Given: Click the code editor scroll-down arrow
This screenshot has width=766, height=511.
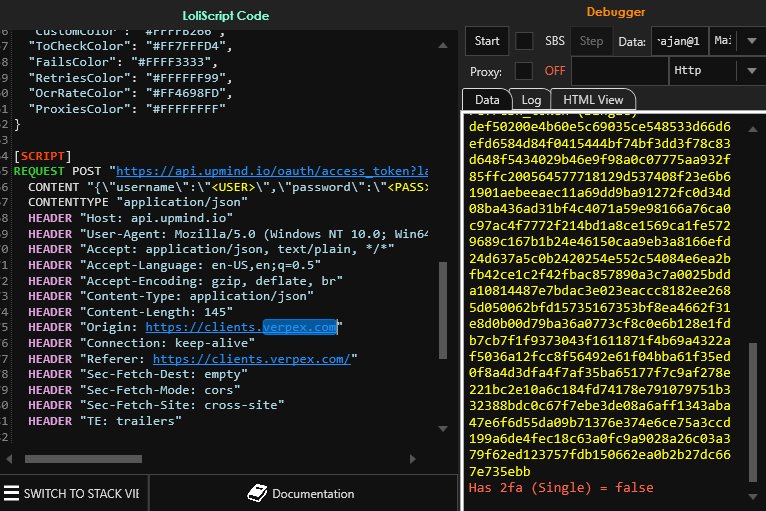Looking at the screenshot, I should click(443, 429).
